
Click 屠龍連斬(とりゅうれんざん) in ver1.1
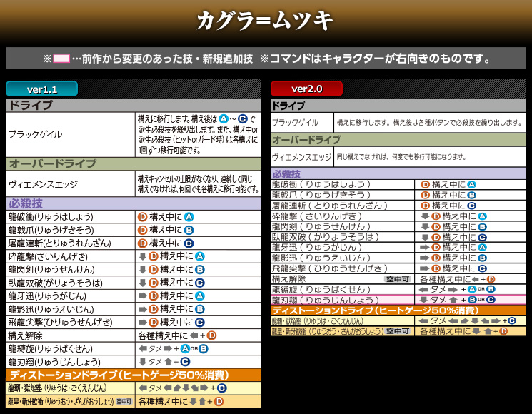[59, 243]
